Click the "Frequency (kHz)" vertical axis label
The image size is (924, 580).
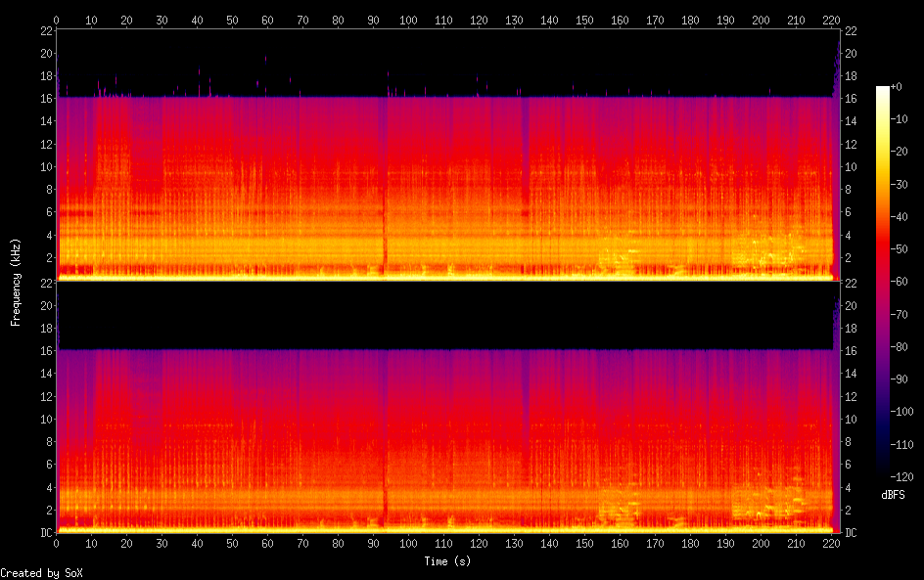click(x=16, y=282)
